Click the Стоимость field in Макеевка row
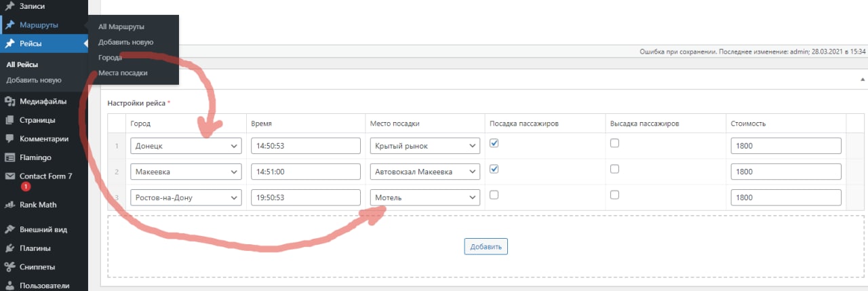The width and height of the screenshot is (868, 291). click(x=786, y=172)
